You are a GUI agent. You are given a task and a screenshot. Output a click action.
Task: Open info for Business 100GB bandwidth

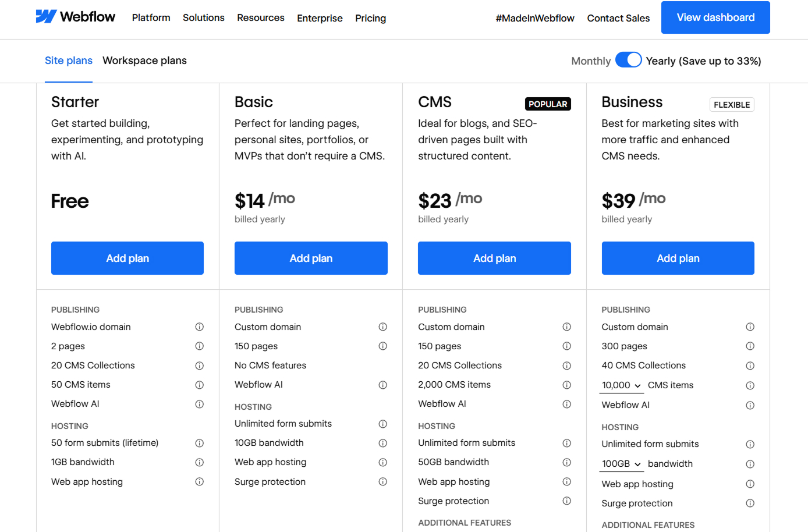(x=750, y=464)
